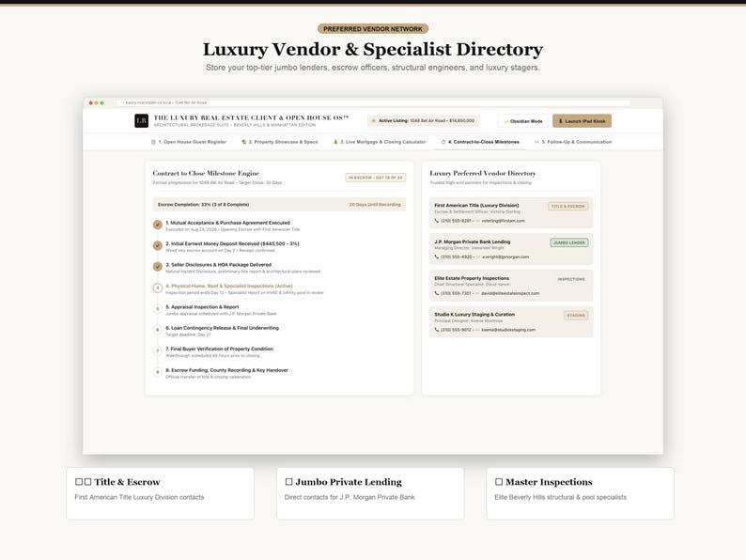Click the icon beside the Title & Escrow card heading
The height and width of the screenshot is (560, 746).
click(84, 482)
